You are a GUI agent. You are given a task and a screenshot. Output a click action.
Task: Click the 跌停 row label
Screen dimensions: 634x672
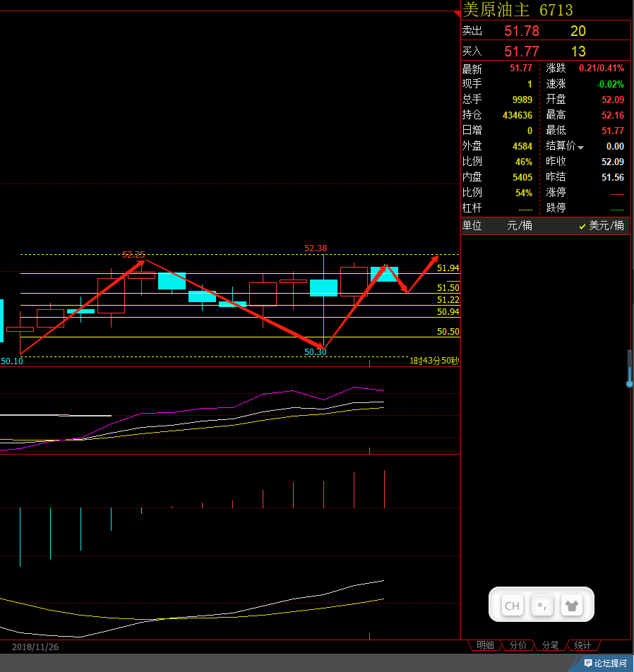(x=556, y=208)
